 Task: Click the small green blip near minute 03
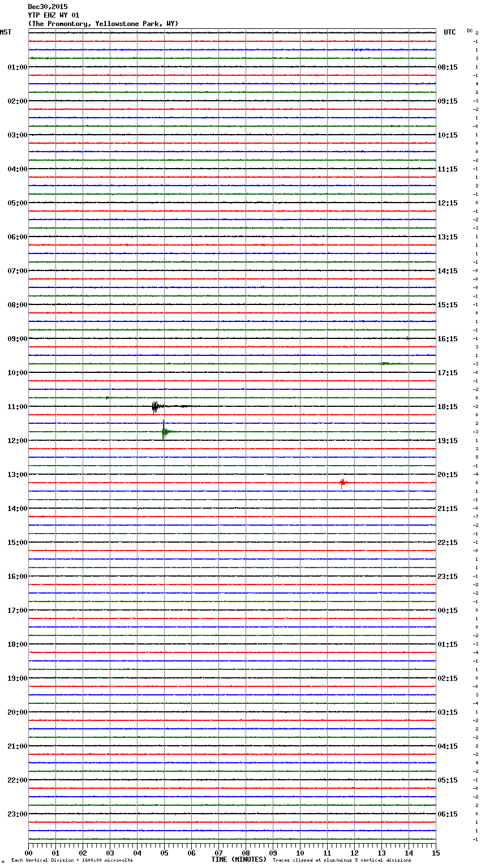[x=107, y=398]
